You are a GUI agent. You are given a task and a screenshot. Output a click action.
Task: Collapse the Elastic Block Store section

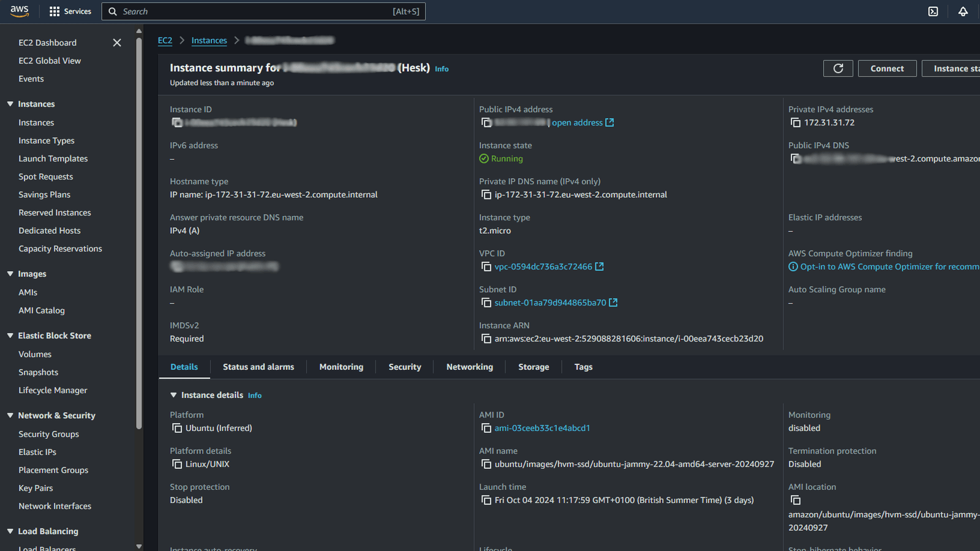click(10, 335)
